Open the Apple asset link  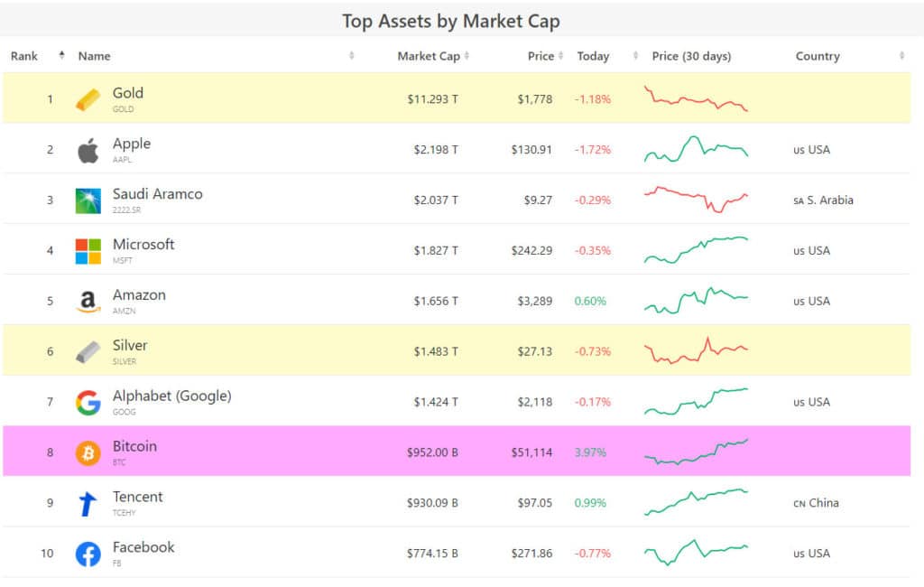pos(132,144)
